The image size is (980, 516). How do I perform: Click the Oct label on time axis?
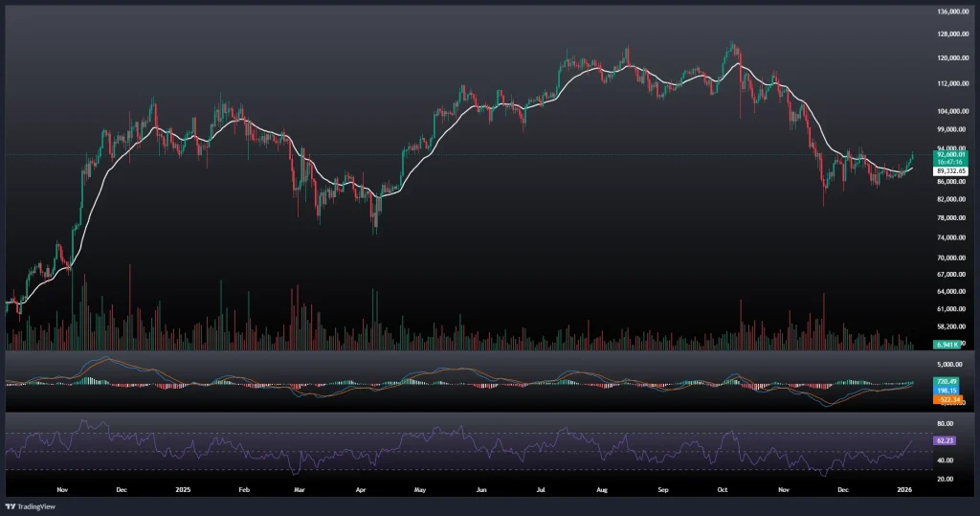(724, 487)
